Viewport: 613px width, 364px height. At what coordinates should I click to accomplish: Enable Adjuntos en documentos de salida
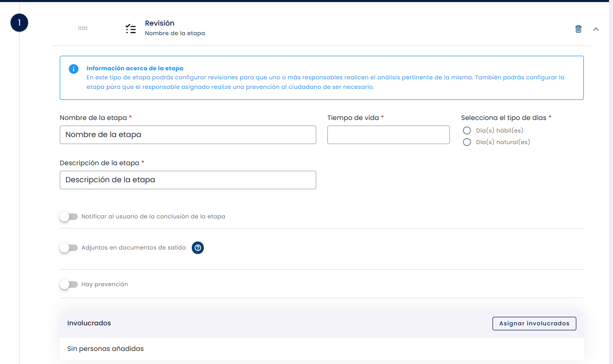tap(69, 248)
